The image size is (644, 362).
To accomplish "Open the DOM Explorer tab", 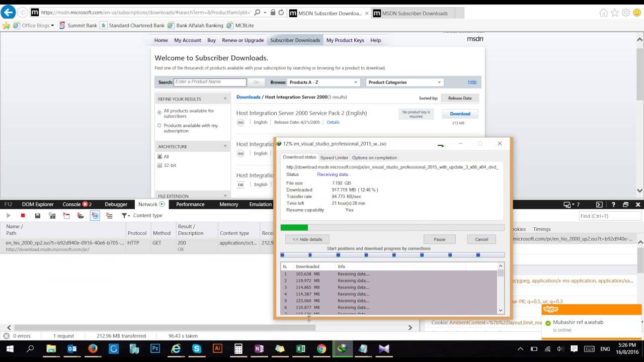I will [37, 204].
